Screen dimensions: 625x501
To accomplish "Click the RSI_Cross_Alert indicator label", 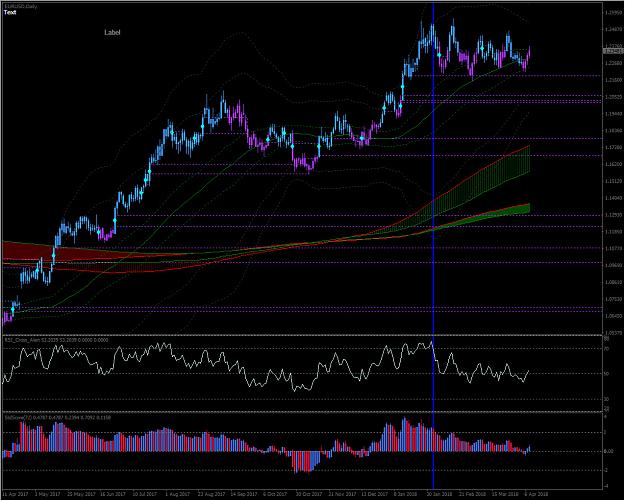I will point(56,340).
